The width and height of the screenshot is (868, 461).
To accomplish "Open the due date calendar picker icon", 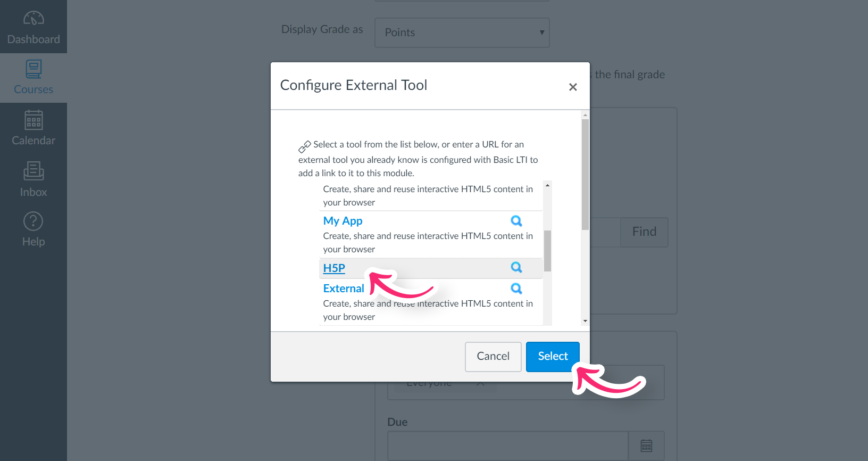I will (646, 446).
